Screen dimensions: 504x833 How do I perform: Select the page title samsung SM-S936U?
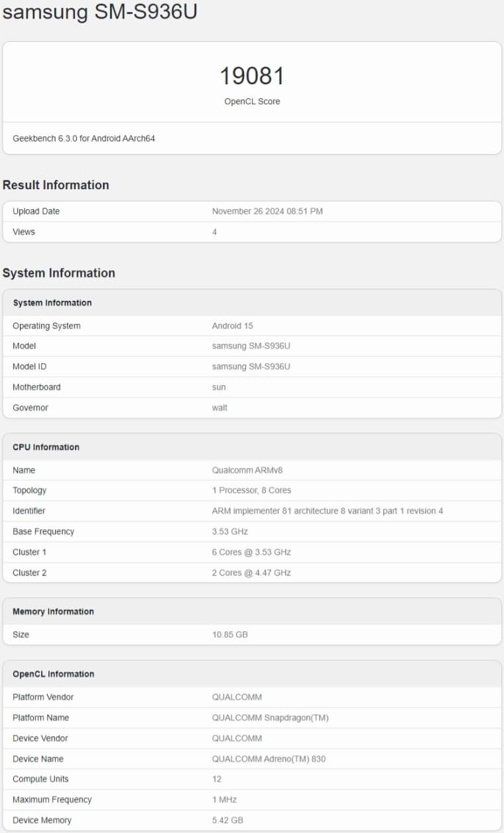click(x=100, y=12)
